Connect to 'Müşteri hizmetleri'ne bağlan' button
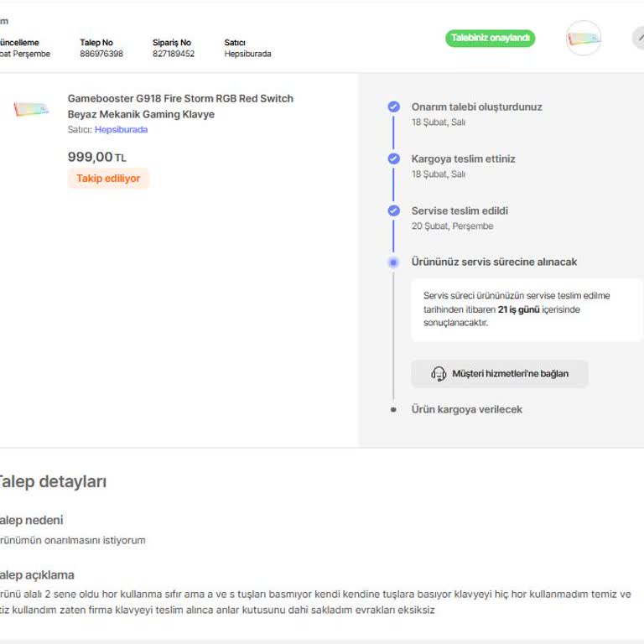Screen dimensions: 644x644 point(500,374)
